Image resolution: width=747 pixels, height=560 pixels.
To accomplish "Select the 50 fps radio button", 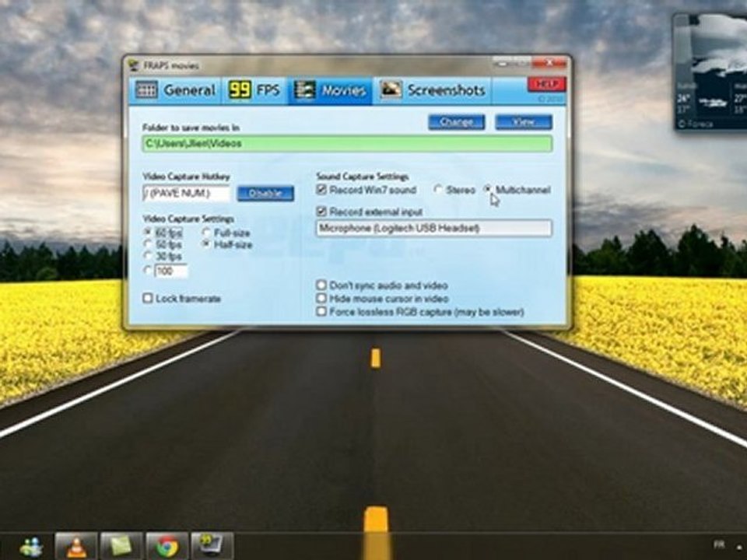I will (x=148, y=244).
